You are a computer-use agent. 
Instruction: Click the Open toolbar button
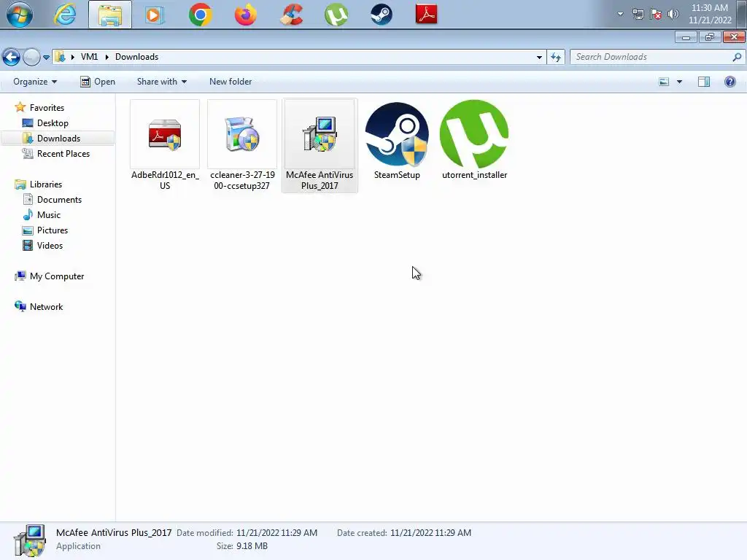coord(98,82)
